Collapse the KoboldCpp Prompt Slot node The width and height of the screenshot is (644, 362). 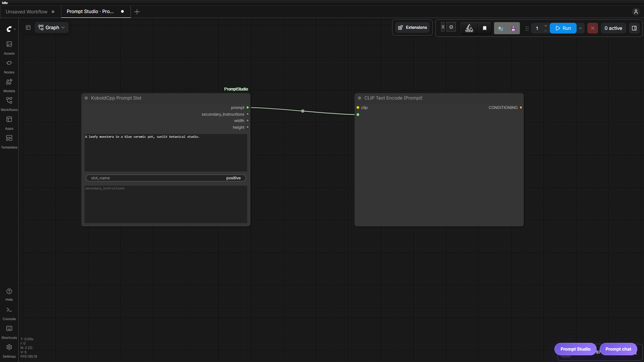tap(86, 98)
